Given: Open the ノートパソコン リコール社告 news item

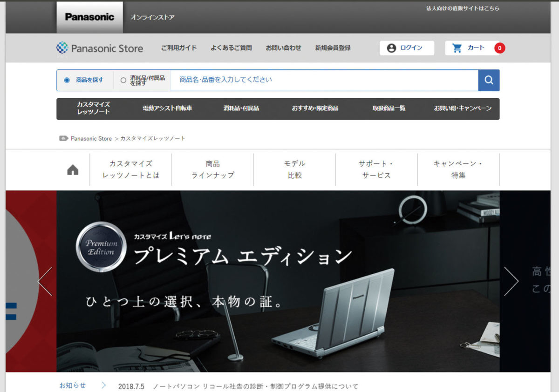Looking at the screenshot, I should 256,386.
